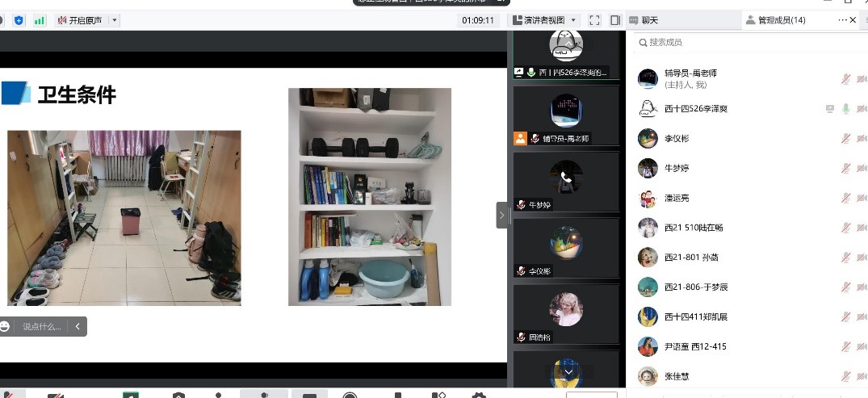Click avatar of 西21-801 孙茜
This screenshot has height=398, width=868.
[x=648, y=258]
